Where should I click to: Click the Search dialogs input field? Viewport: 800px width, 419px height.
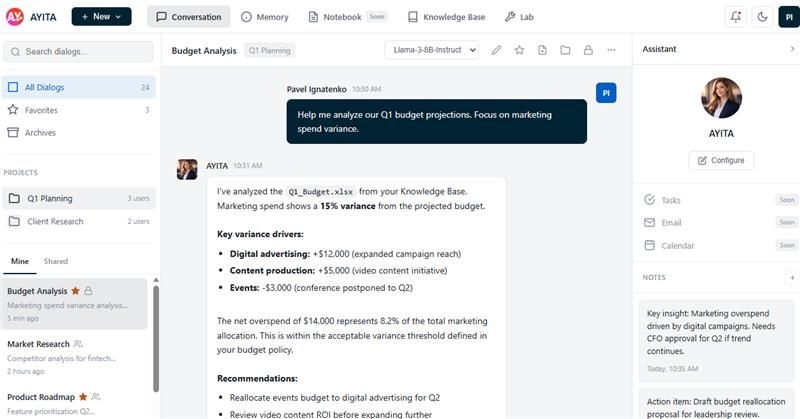[x=80, y=51]
